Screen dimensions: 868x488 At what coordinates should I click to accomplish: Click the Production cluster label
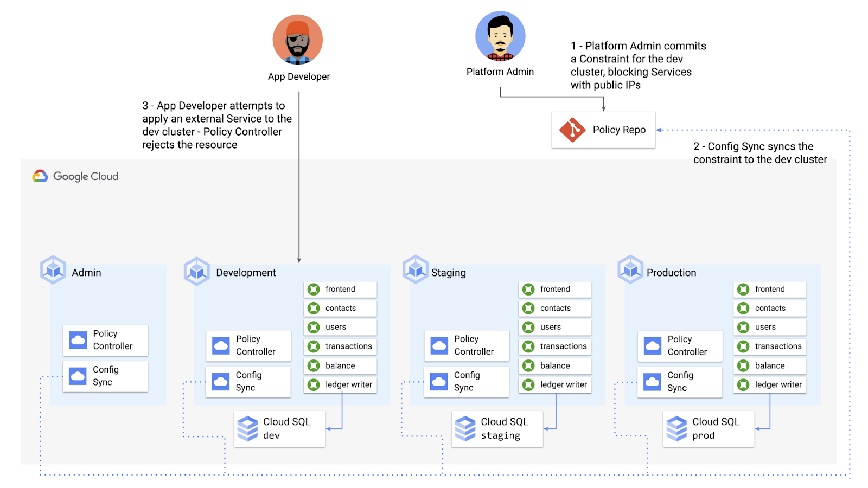pos(671,273)
